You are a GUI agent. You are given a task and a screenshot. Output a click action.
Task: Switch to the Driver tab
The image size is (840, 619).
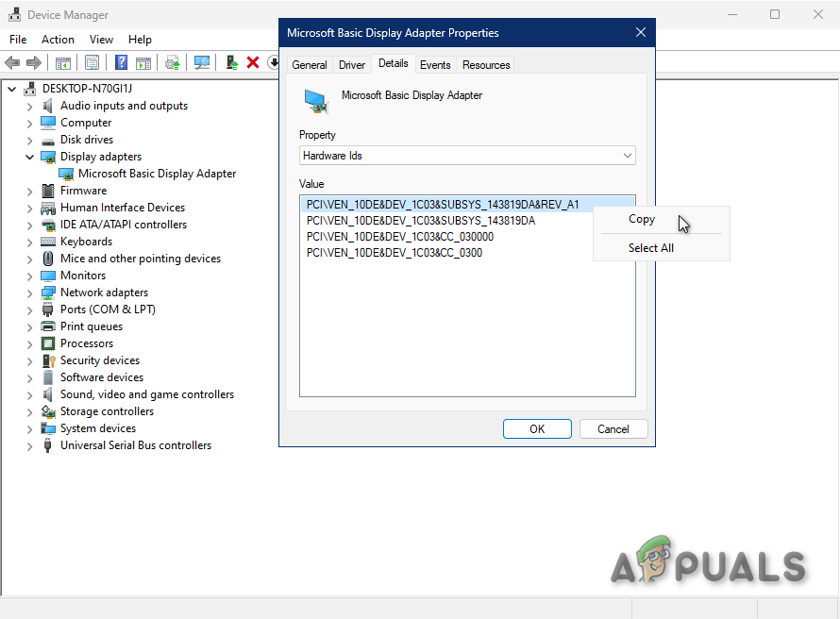tap(352, 65)
